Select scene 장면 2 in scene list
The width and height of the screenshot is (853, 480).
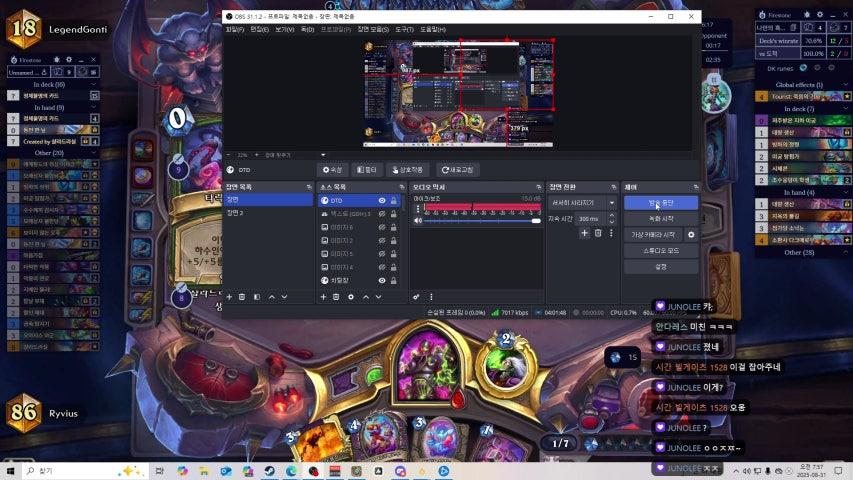point(268,213)
